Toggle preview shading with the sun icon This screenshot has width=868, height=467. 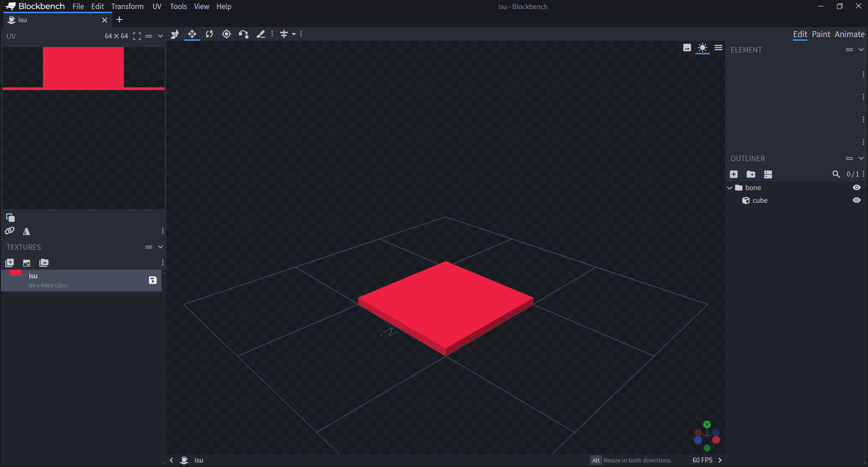click(702, 48)
